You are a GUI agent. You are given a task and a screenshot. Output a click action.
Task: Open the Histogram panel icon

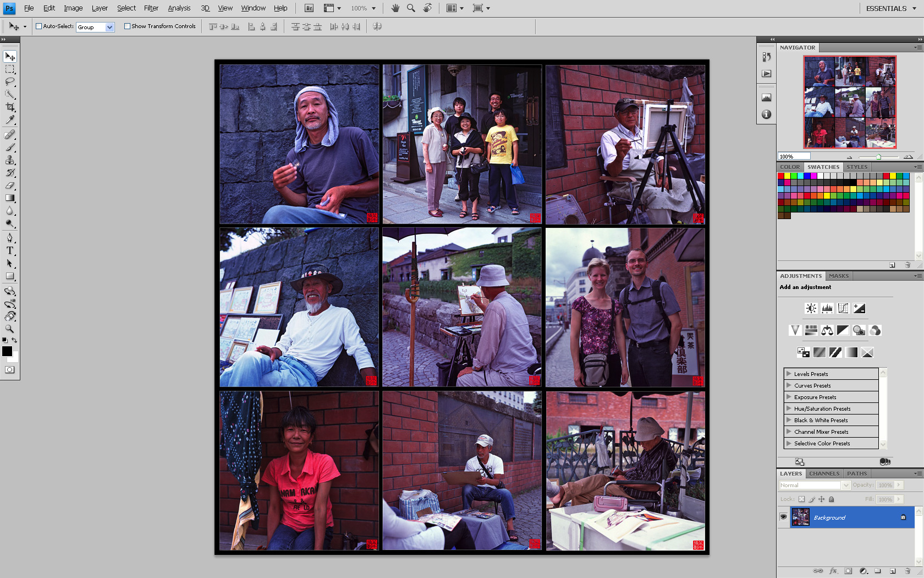point(766,97)
